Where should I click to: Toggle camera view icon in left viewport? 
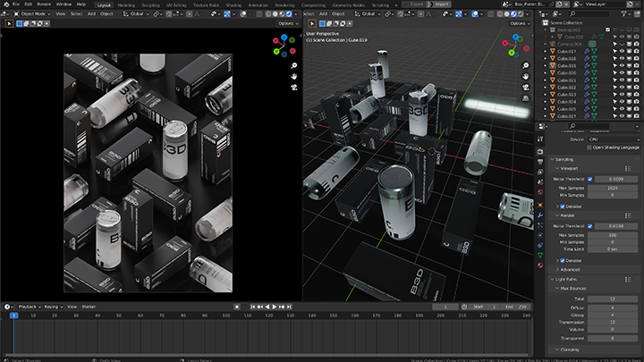293,88
